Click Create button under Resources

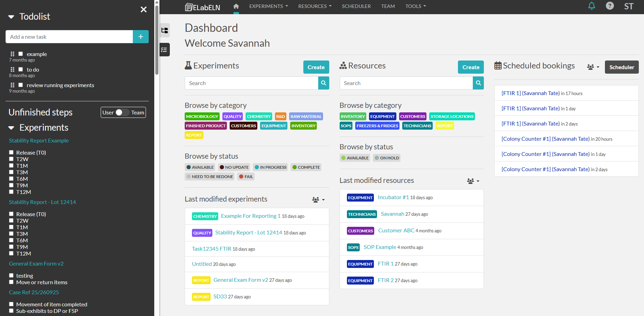point(470,67)
